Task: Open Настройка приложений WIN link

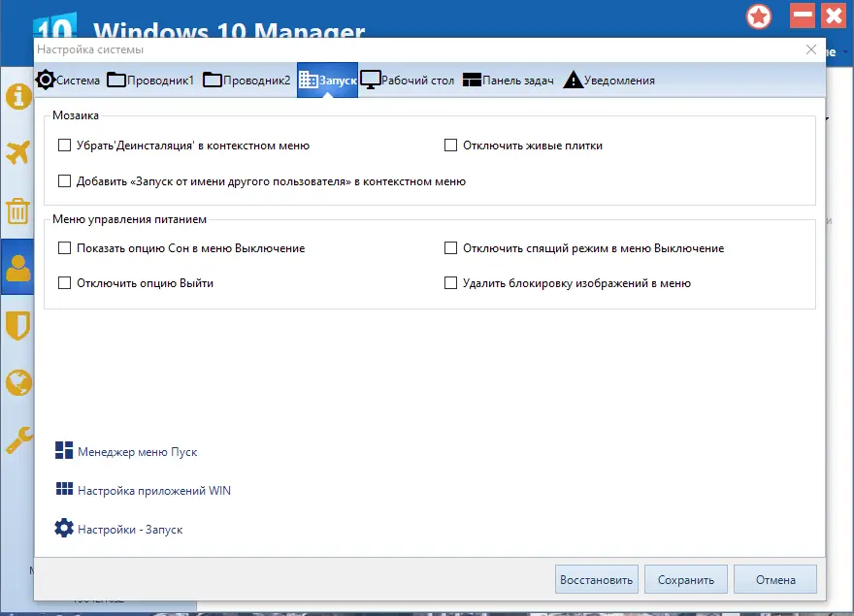Action: pyautogui.click(x=154, y=490)
